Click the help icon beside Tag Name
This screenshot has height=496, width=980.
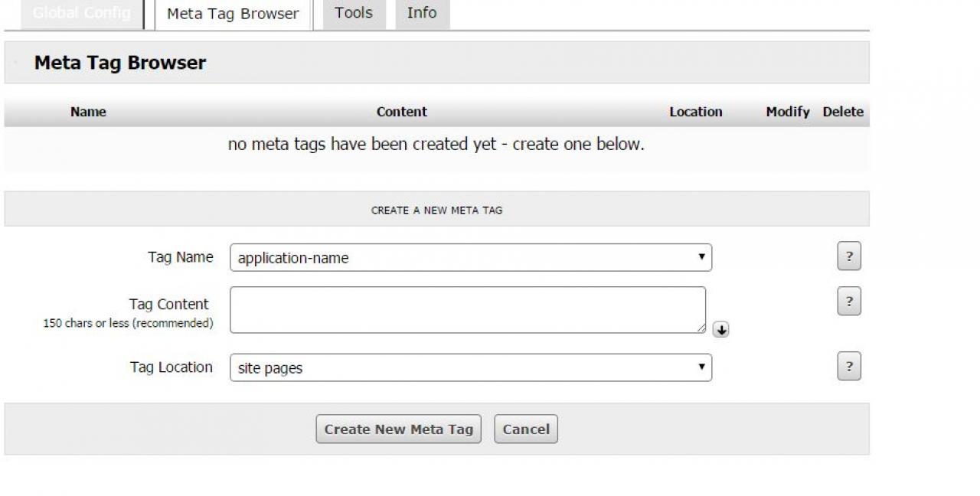848,256
